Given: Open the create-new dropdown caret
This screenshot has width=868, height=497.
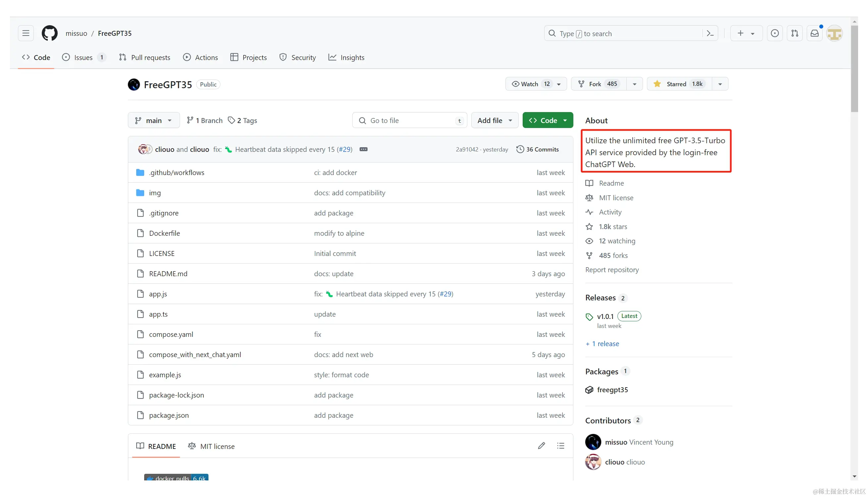Looking at the screenshot, I should [753, 33].
